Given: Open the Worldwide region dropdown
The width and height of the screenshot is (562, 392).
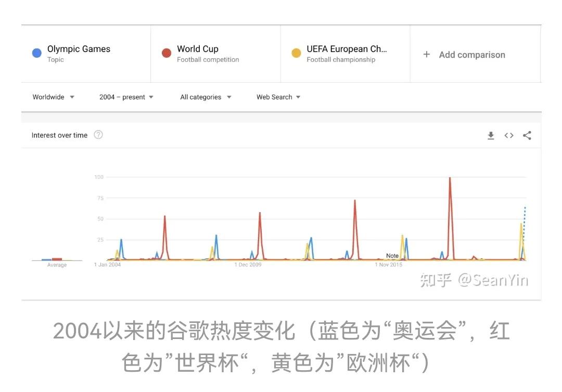Looking at the screenshot, I should pyautogui.click(x=52, y=97).
